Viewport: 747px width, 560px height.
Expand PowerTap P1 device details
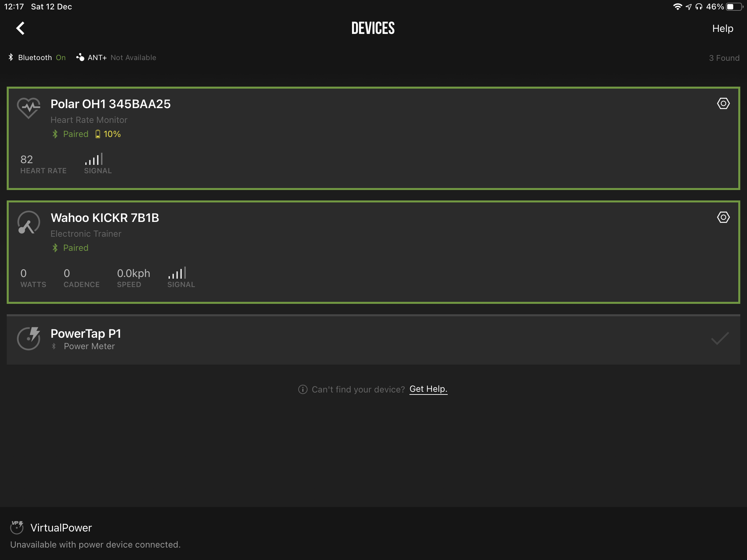(x=373, y=338)
